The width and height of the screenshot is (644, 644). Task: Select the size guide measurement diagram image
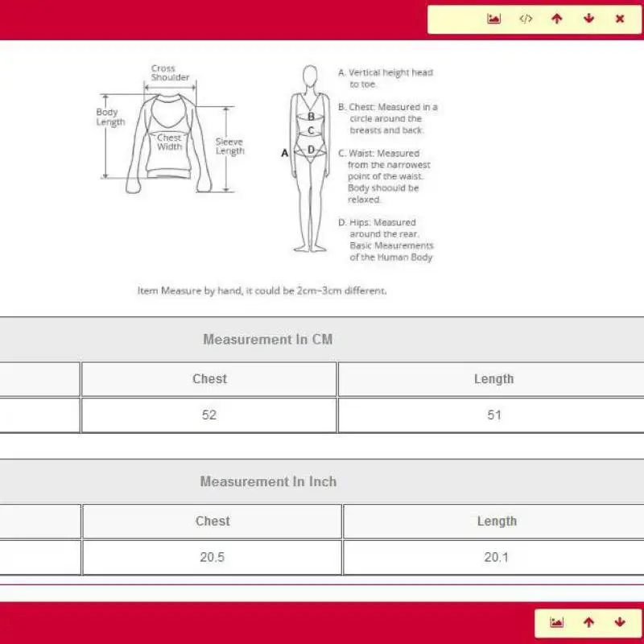pyautogui.click(x=267, y=179)
